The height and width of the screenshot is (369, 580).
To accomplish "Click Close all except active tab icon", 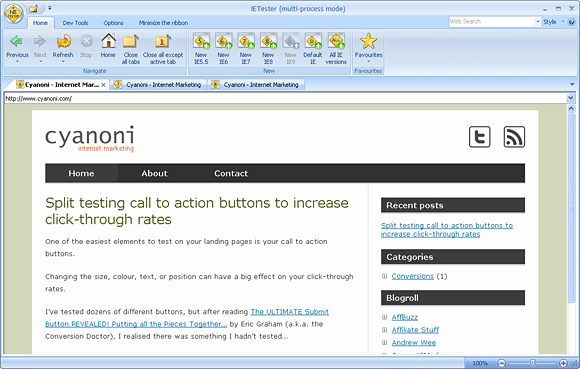I will (x=163, y=41).
